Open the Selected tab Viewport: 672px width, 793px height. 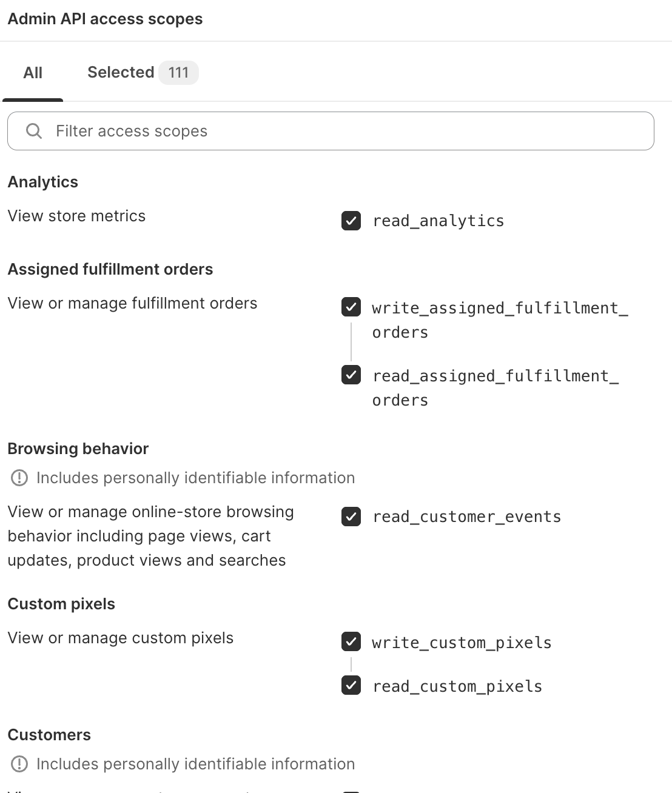(x=121, y=73)
